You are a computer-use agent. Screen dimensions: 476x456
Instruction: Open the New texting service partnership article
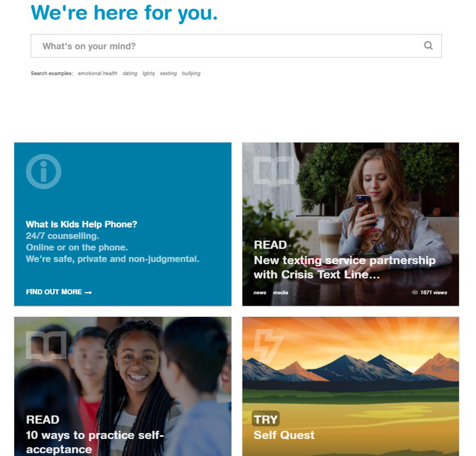(344, 267)
